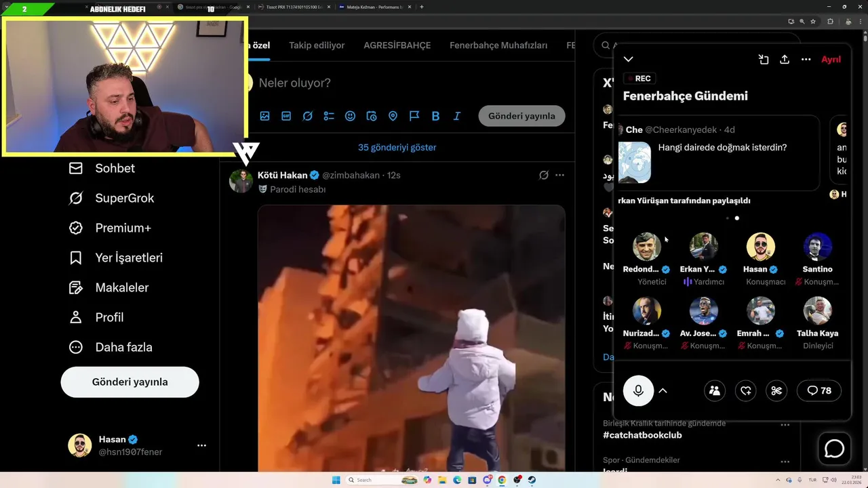The height and width of the screenshot is (488, 868).
Task: Open account menu dots next to Hasan
Action: click(201, 445)
